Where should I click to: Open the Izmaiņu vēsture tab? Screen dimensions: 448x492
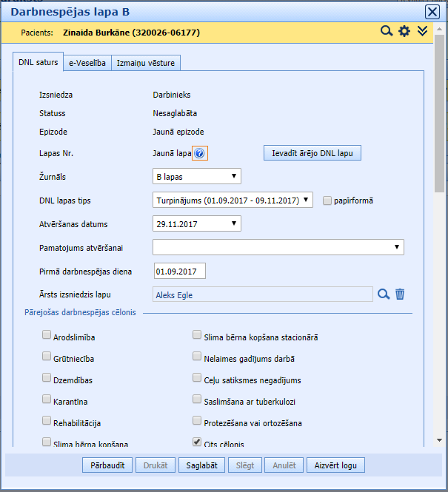(147, 63)
